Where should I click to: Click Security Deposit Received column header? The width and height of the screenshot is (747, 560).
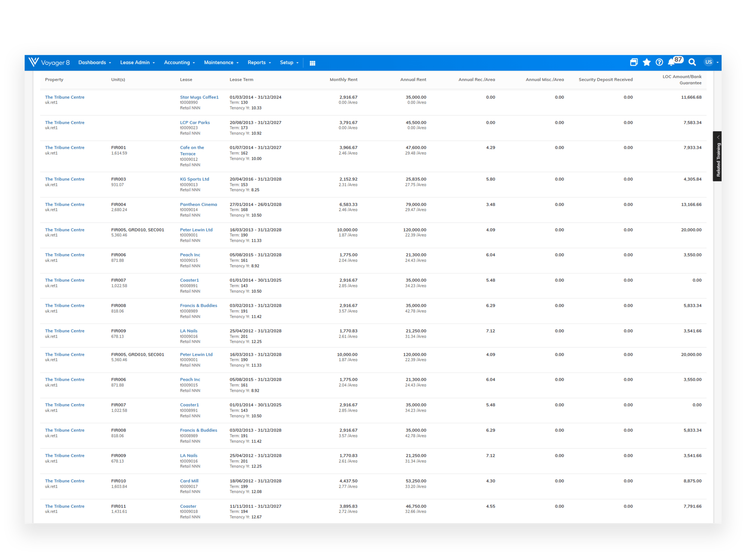(x=605, y=80)
